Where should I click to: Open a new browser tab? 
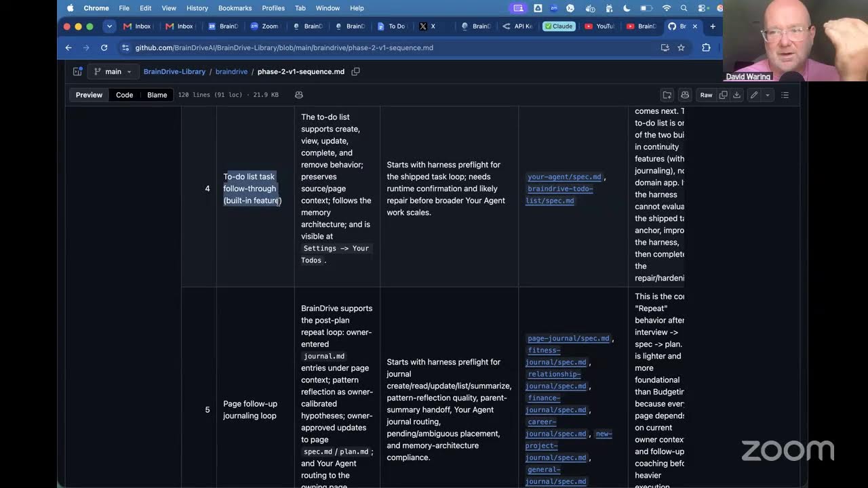[x=712, y=26]
